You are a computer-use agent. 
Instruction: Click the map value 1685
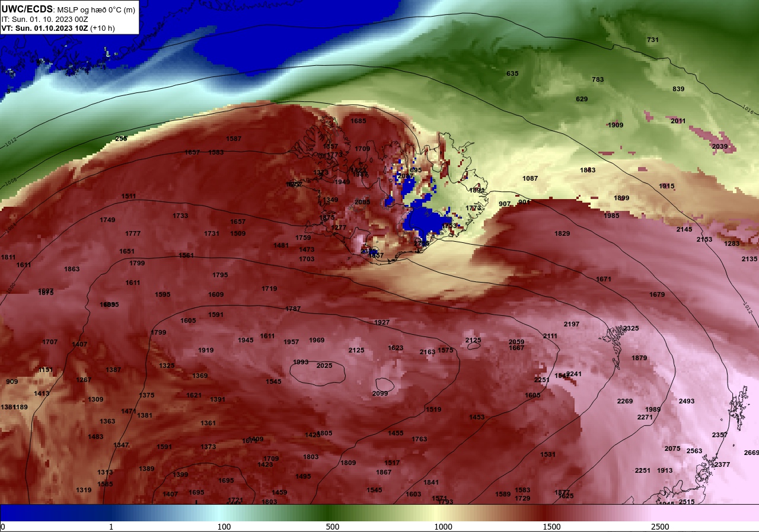click(x=358, y=121)
